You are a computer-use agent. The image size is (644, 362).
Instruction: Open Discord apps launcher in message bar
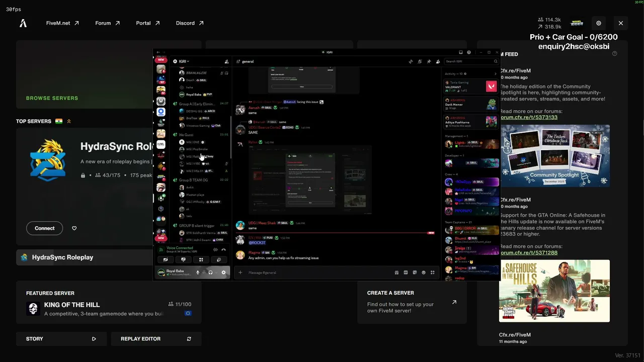tap(433, 273)
